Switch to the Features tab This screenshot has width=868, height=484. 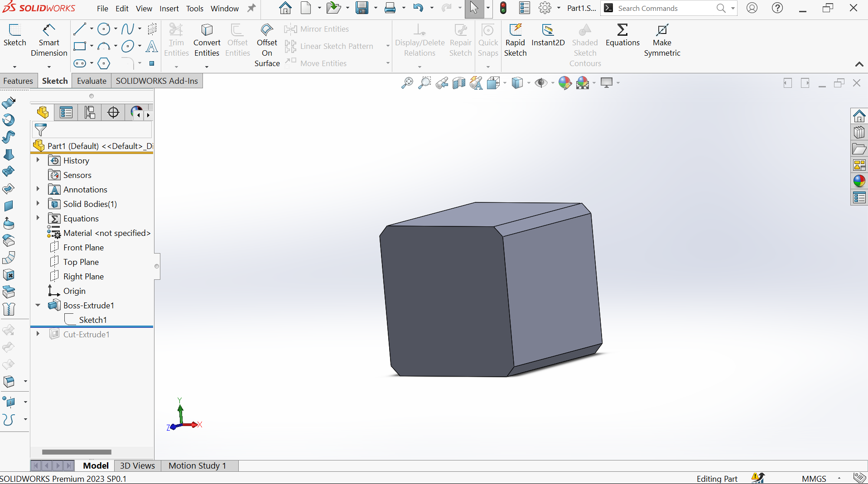[x=18, y=81]
